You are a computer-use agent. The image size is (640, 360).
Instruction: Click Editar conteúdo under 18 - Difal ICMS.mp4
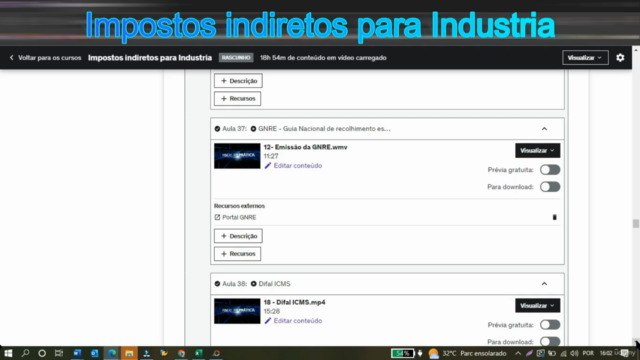(298, 321)
